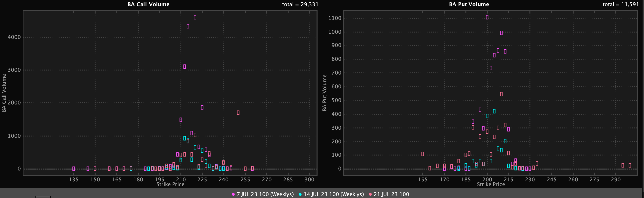Click 'Strike Price' label under put chart
This screenshot has width=644, height=198.
point(491,184)
